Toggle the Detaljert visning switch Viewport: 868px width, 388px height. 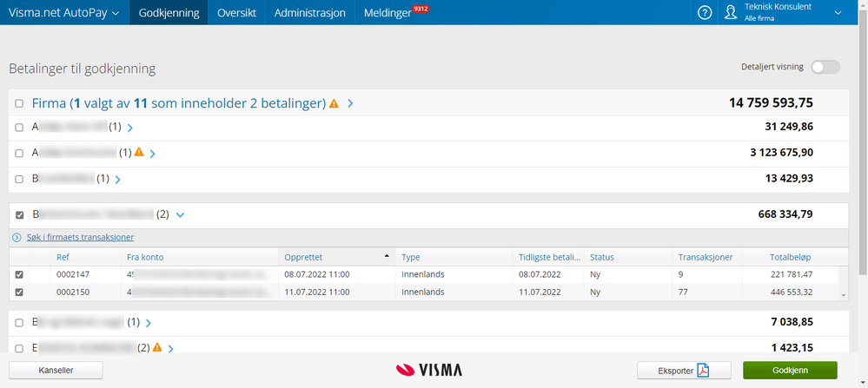coord(825,67)
